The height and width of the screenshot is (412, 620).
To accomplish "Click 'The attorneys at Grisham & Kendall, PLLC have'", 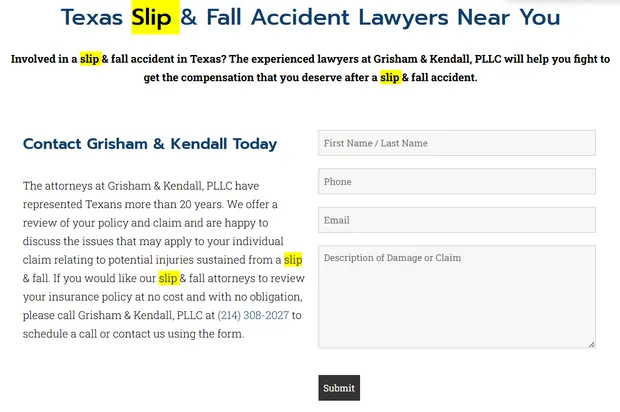I will coord(141,185).
